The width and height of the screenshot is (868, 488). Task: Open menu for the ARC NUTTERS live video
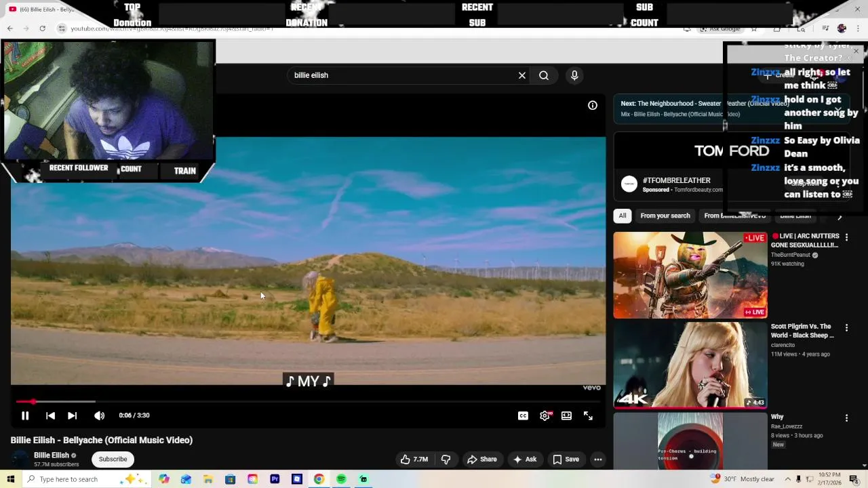point(846,237)
